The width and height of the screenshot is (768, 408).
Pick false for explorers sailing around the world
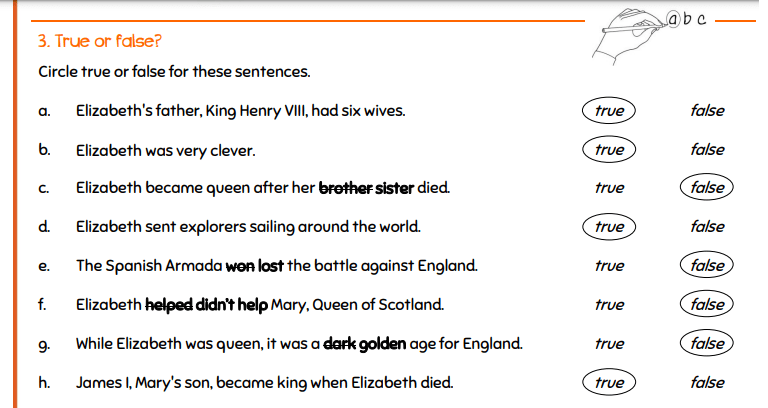click(707, 227)
